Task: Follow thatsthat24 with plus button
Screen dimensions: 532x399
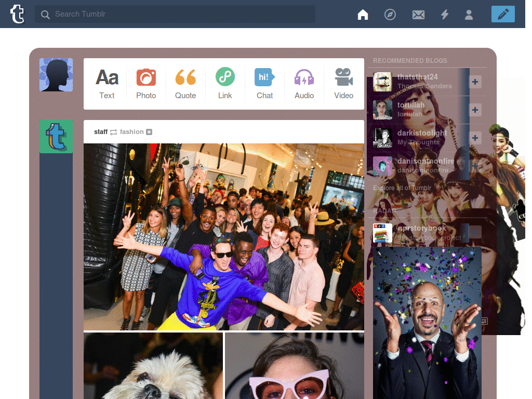Action: click(x=475, y=82)
